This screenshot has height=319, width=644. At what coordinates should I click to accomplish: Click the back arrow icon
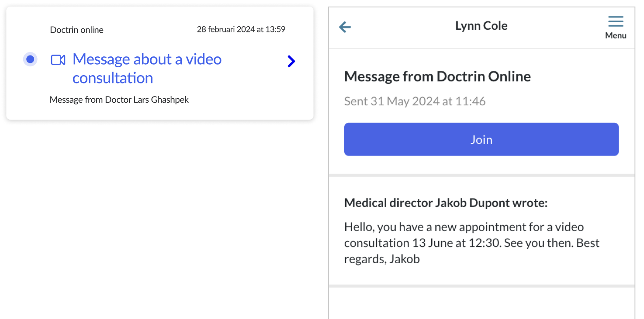[x=345, y=27]
